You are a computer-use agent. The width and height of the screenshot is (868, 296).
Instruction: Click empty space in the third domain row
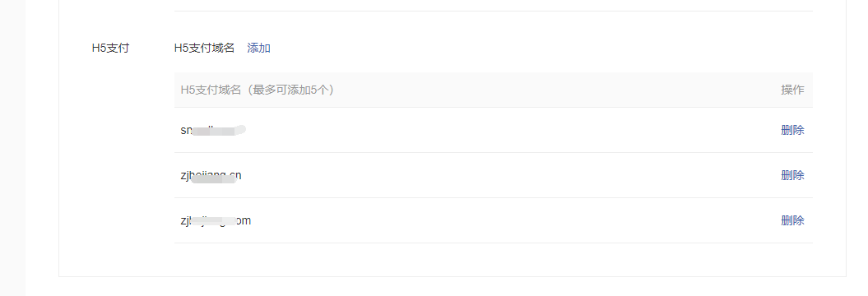click(499, 220)
